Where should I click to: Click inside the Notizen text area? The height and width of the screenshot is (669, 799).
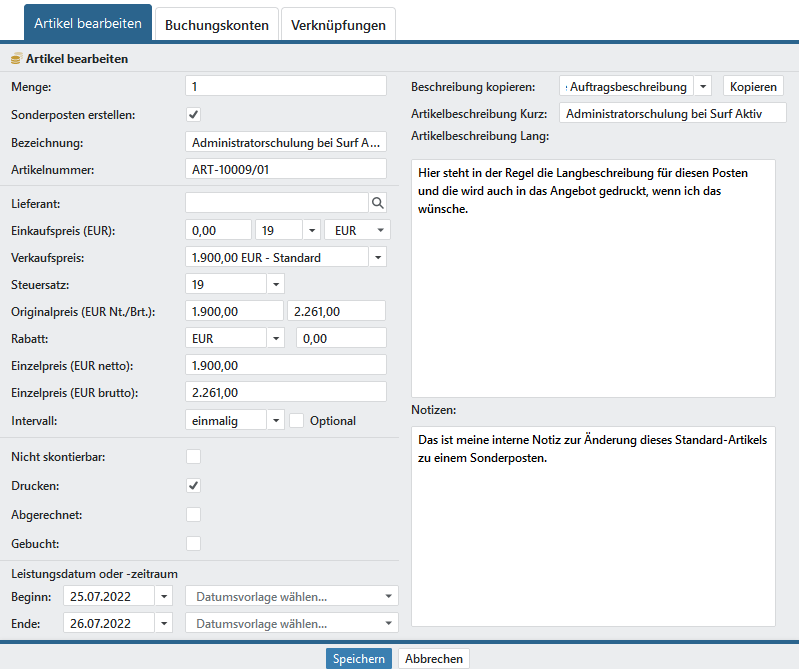[x=593, y=526]
